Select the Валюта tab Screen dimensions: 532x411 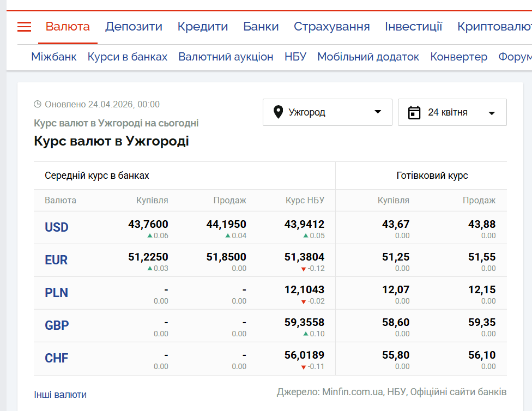click(68, 27)
